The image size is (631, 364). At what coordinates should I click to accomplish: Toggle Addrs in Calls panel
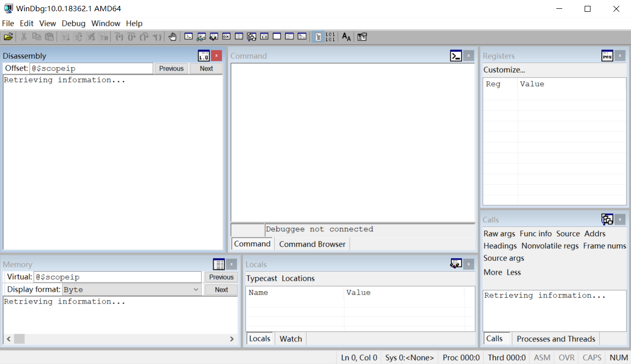(595, 234)
